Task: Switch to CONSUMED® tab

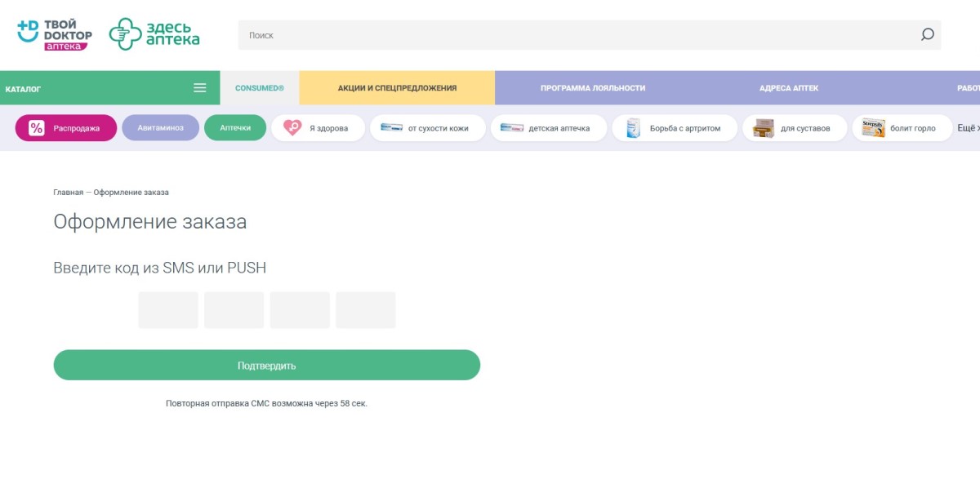Action: tap(259, 88)
